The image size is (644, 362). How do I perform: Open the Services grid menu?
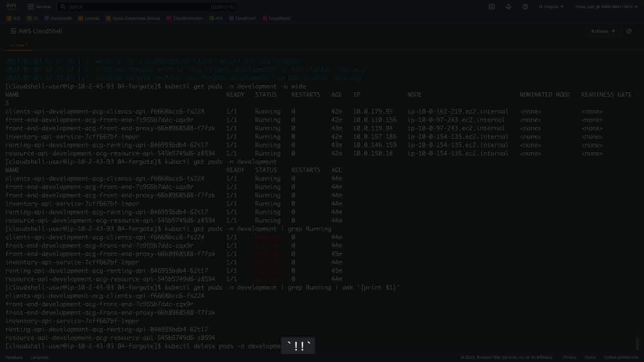(x=39, y=7)
